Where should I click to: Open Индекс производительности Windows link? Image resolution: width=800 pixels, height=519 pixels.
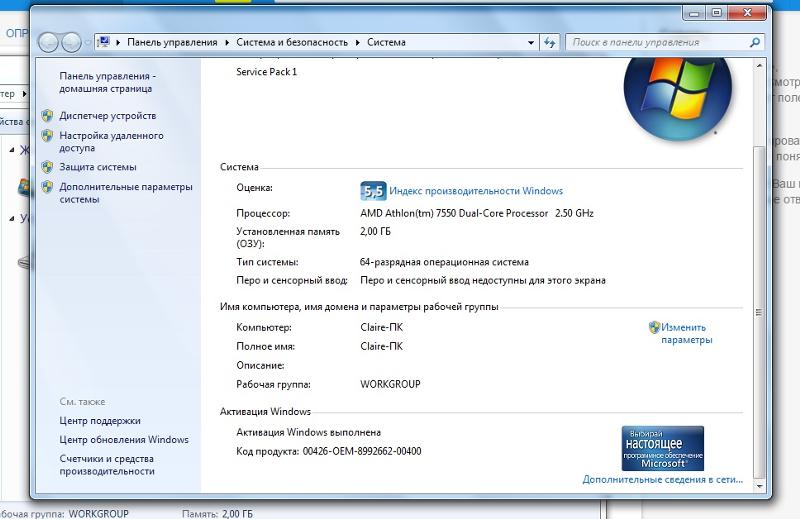[476, 191]
